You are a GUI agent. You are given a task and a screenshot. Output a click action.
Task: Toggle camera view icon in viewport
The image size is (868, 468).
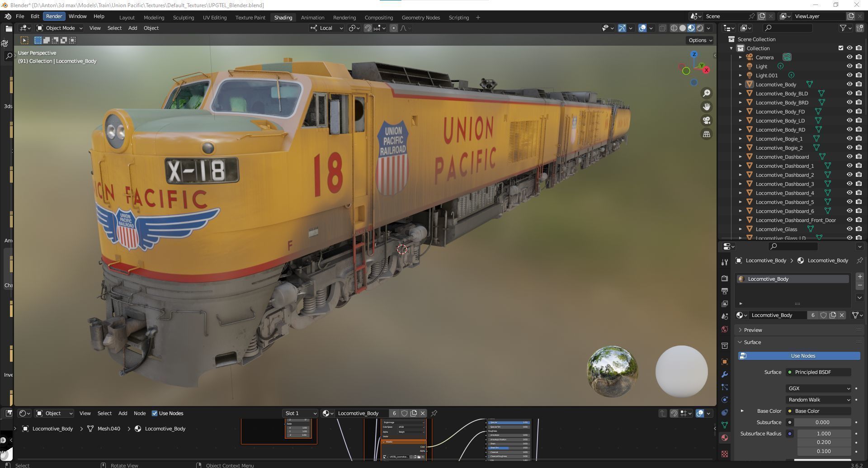pyautogui.click(x=706, y=120)
